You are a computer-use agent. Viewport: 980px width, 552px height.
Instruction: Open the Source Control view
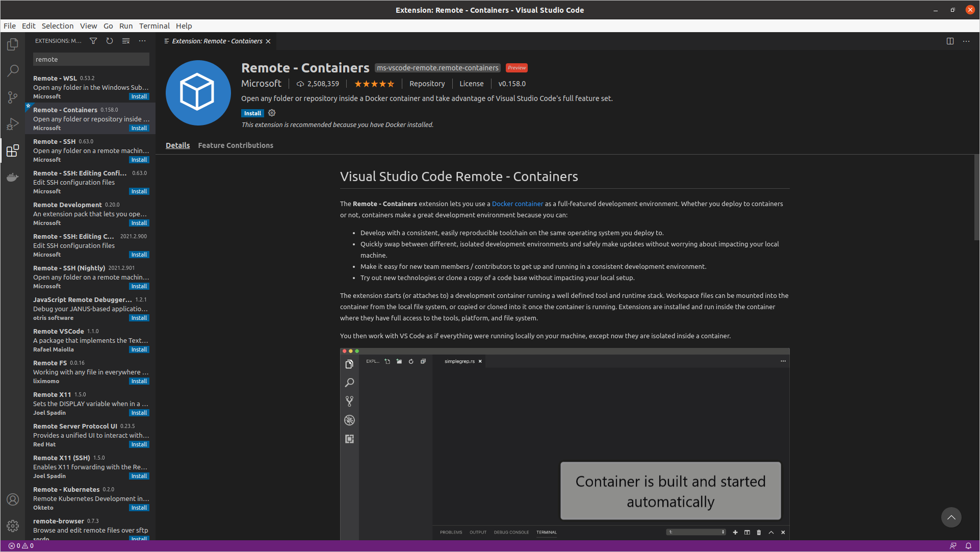[x=13, y=97]
